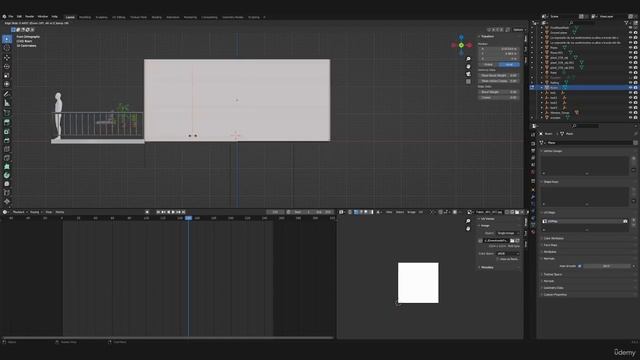Click the timeline current frame marker
The height and width of the screenshot is (360, 640).
[188, 218]
